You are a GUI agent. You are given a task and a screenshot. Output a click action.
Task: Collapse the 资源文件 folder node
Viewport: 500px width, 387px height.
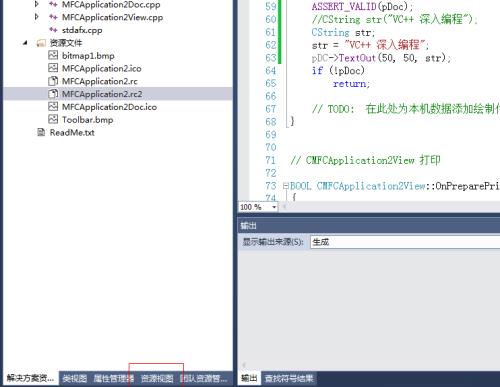[25, 43]
